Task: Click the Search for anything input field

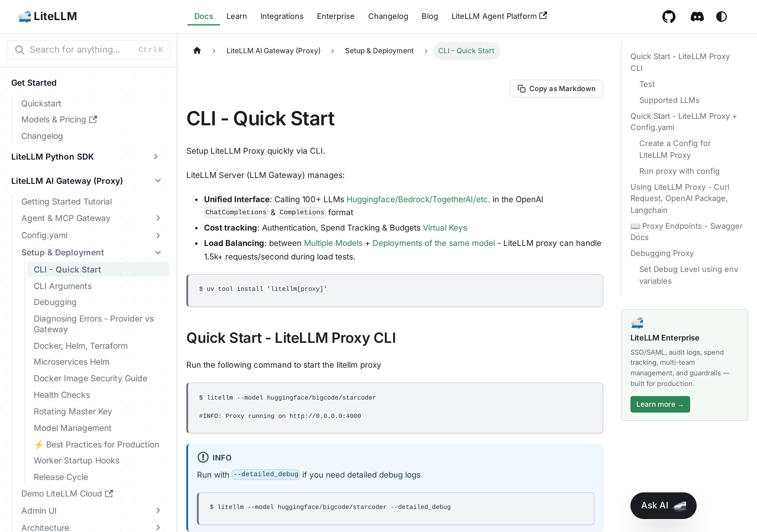Action: (88, 50)
